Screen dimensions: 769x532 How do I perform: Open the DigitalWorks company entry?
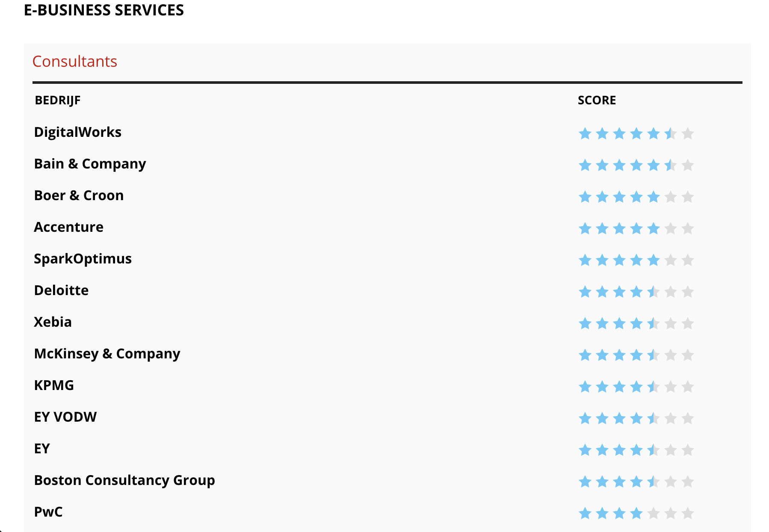[x=78, y=132]
